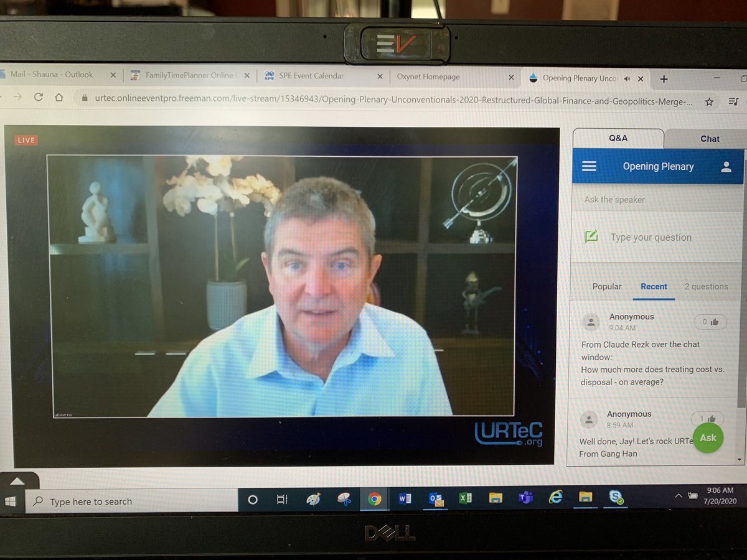Image resolution: width=747 pixels, height=560 pixels.
Task: Go to browser home page icon
Action: point(59,98)
